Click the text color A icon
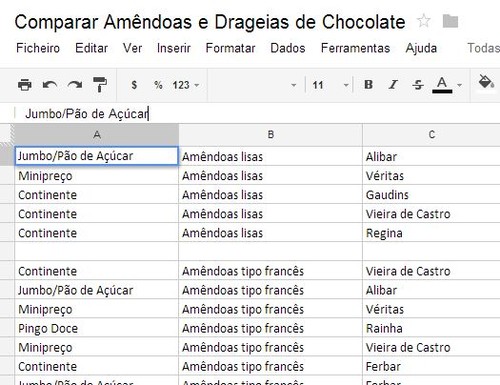 (442, 85)
